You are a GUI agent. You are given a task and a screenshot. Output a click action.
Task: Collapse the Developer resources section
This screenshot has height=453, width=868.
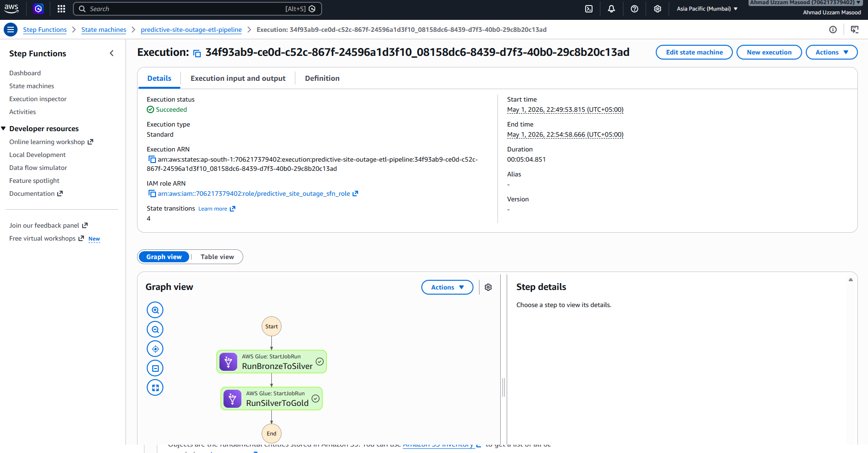click(x=4, y=129)
